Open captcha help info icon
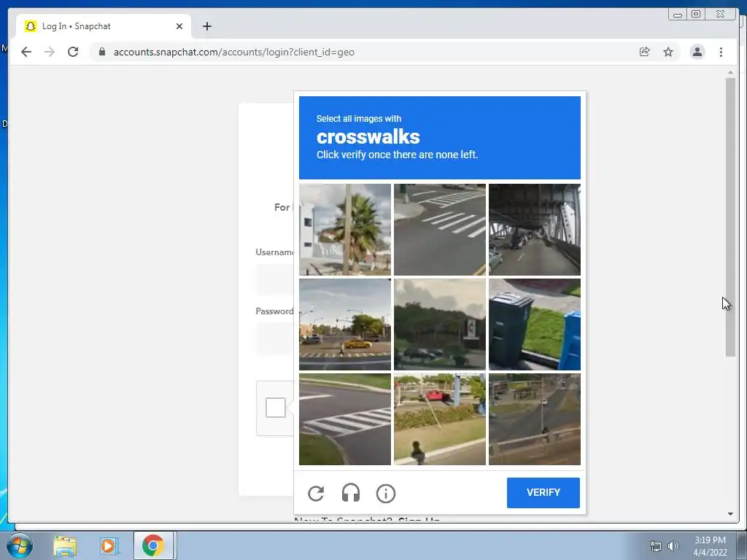The height and width of the screenshot is (560, 747). coord(385,494)
